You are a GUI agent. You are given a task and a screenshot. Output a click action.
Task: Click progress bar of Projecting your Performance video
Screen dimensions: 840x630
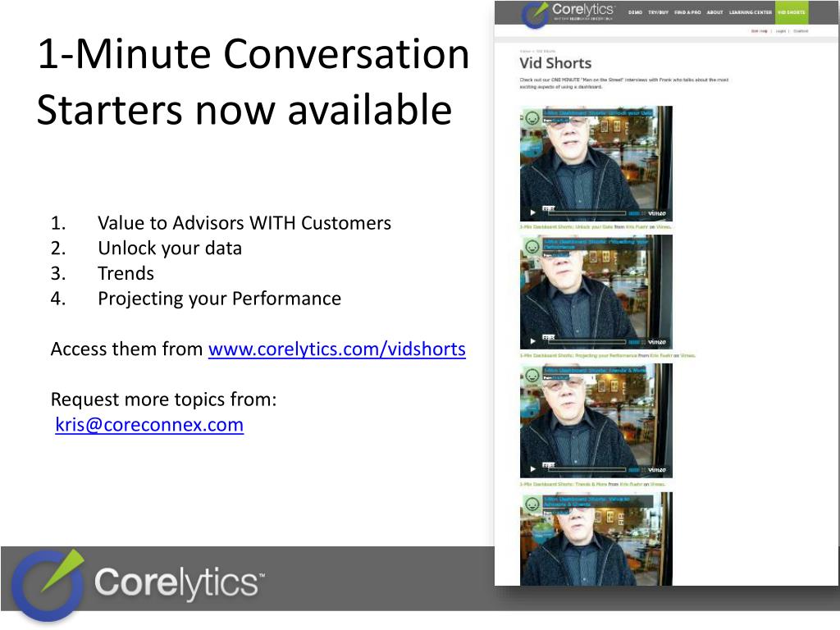coord(587,342)
